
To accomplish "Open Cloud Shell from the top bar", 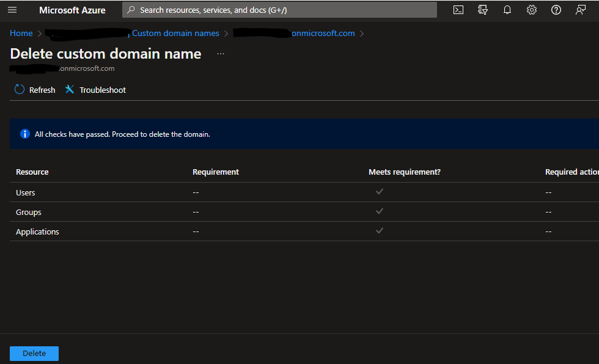I will pyautogui.click(x=458, y=10).
